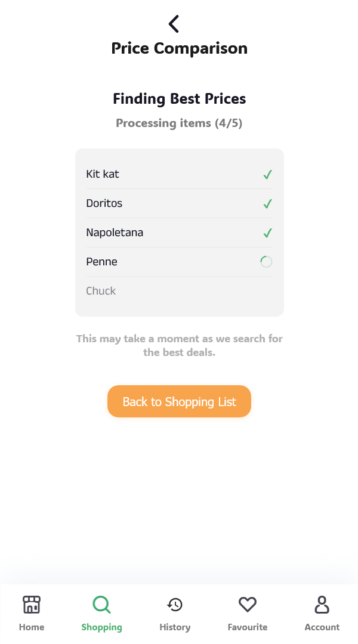358x644 pixels.
Task: Select the pending Chuck item
Action: pos(101,291)
